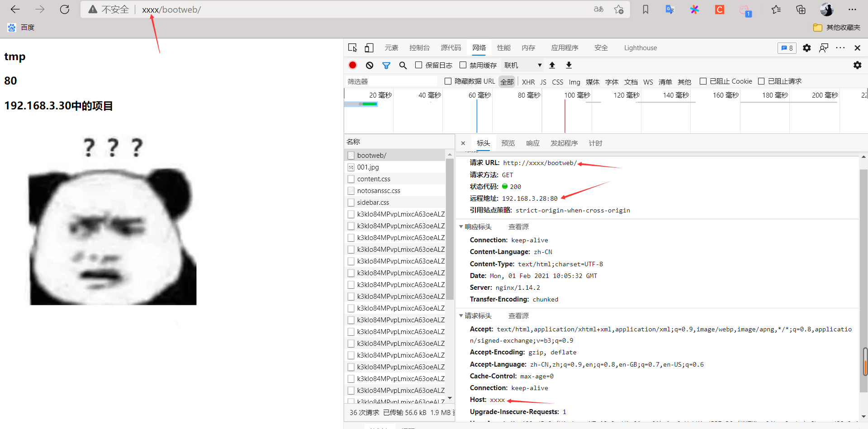Clear the network request log
Viewport: 868px width, 429px height.
pyautogui.click(x=369, y=65)
